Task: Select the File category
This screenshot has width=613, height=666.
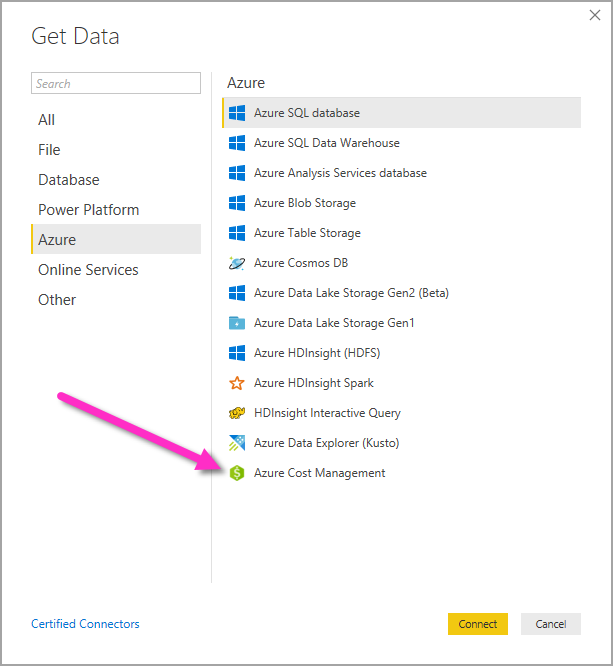Action: (116, 150)
